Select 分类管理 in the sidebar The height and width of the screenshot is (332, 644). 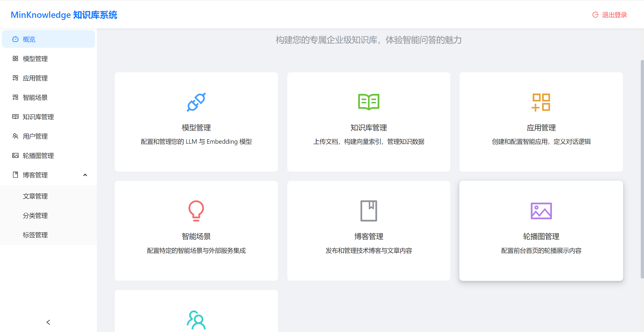click(x=35, y=215)
